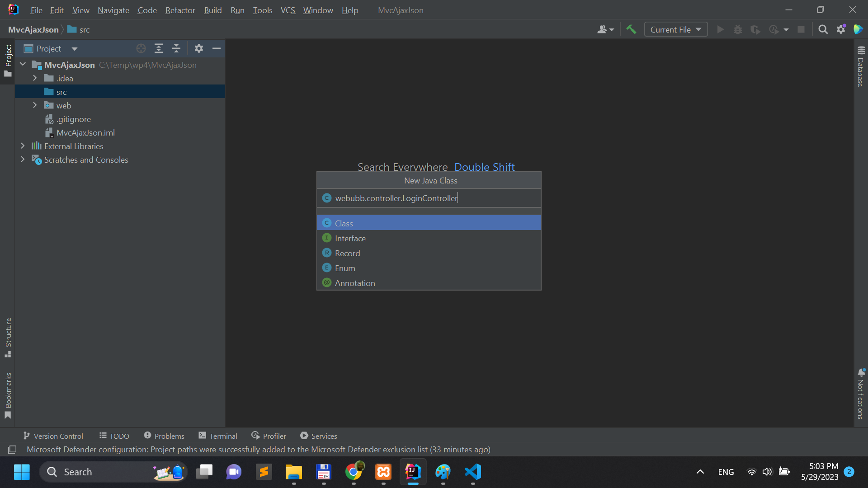Open the Refactor menu

(x=180, y=10)
